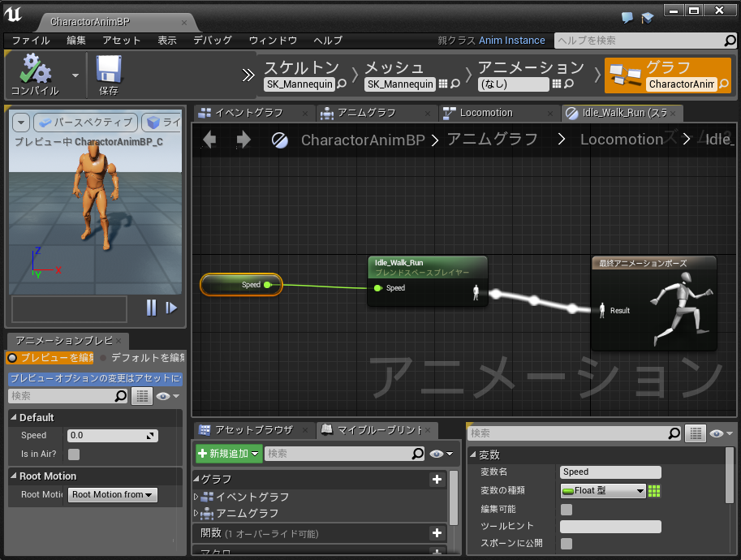Screen dimensions: 741x560
Task: Open the Compile options dropdown arrow
Action: pyautogui.click(x=75, y=75)
